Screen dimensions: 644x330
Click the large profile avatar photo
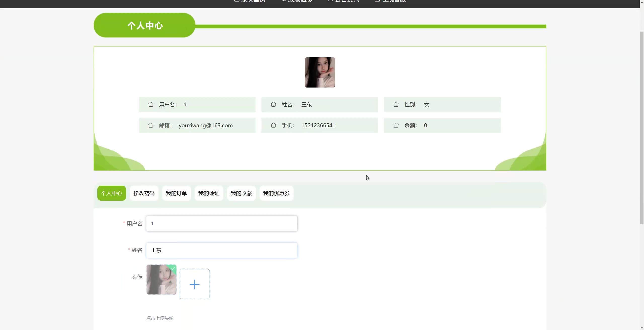[x=320, y=72]
